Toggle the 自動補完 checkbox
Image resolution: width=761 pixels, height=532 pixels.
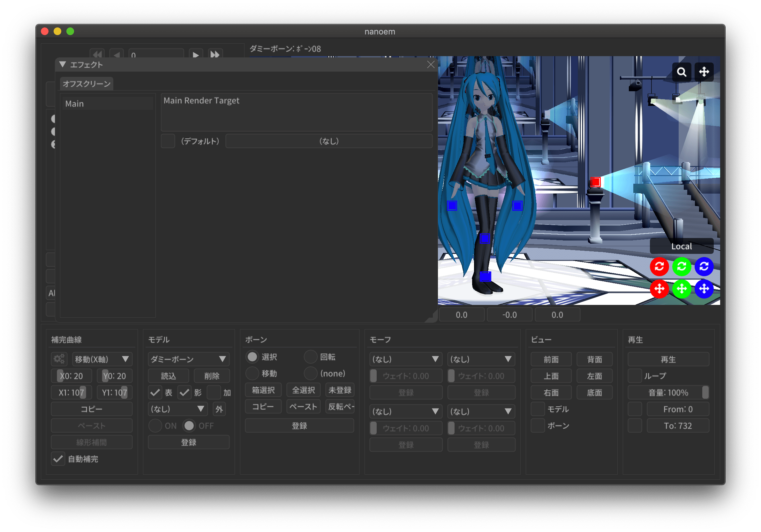pos(58,459)
